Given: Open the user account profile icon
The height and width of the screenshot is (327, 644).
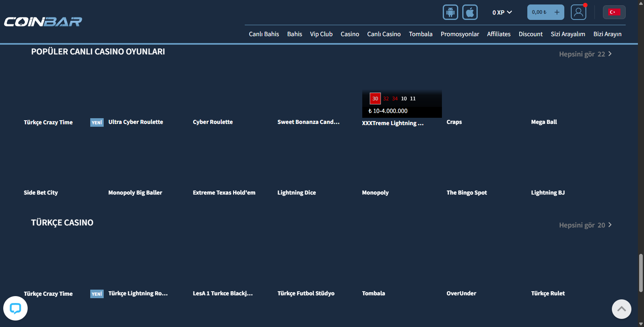Looking at the screenshot, I should tap(578, 12).
